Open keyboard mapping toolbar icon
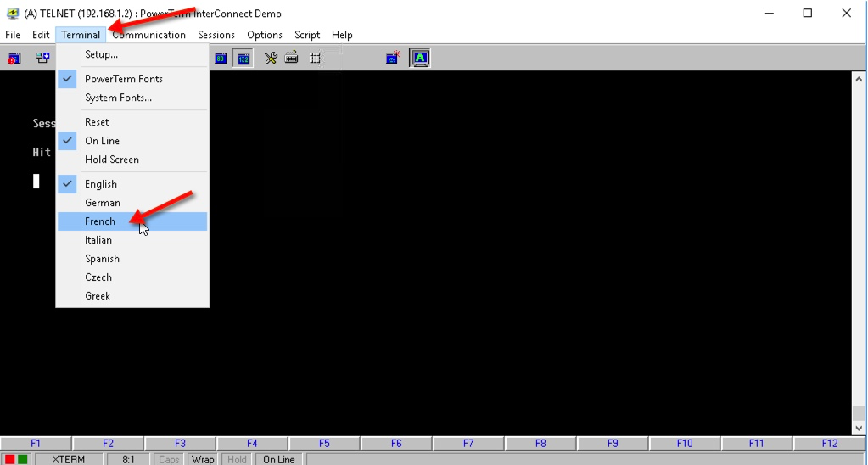This screenshot has width=868, height=465. [x=292, y=57]
